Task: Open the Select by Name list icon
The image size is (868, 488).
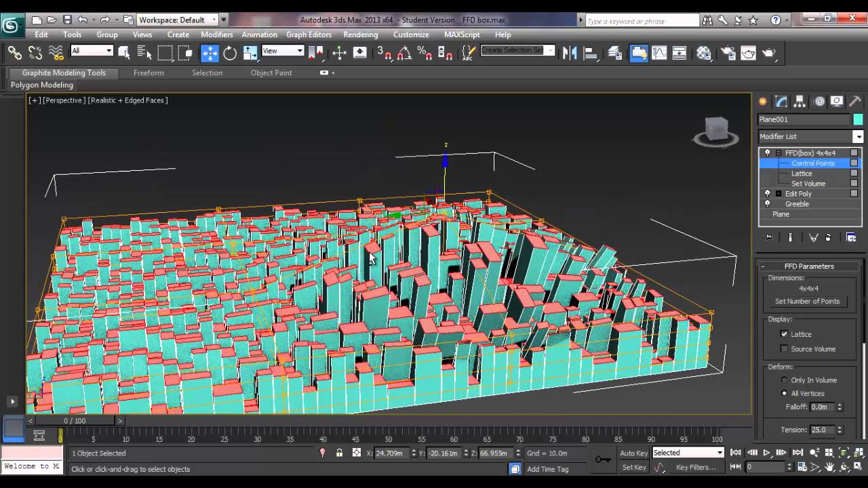Action: pos(144,53)
